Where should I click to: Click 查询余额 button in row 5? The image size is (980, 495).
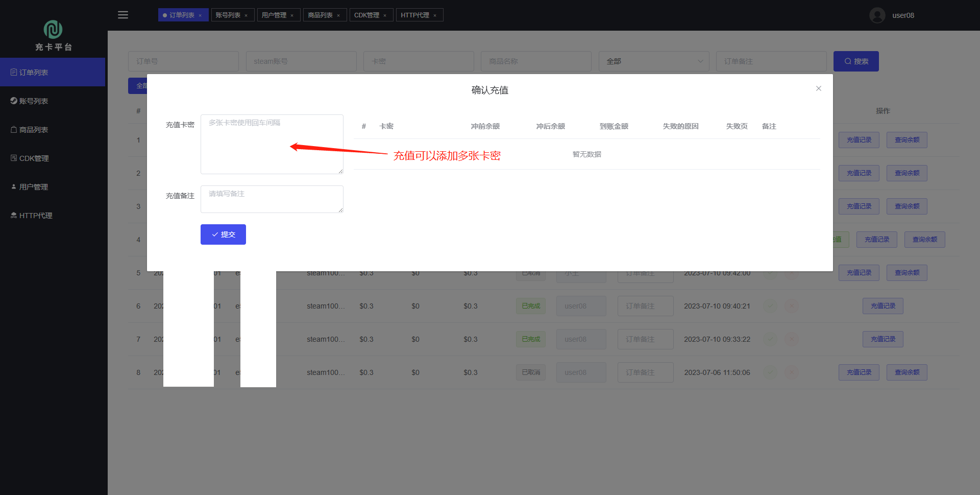pos(907,273)
